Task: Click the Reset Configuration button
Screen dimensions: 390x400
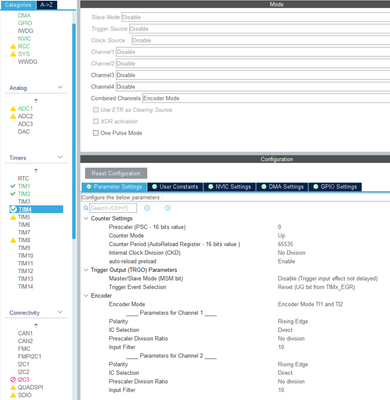Action: pos(116,173)
